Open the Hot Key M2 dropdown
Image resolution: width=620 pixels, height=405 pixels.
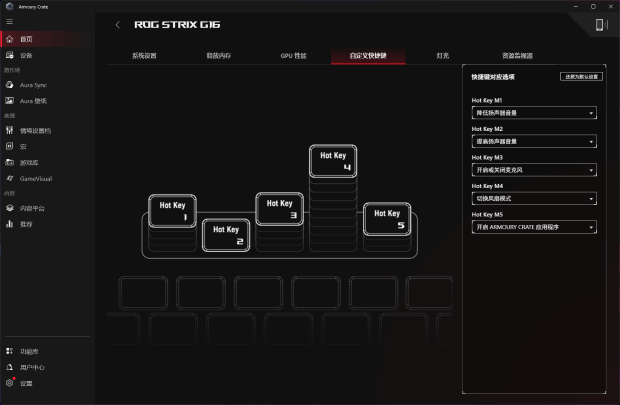(534, 141)
